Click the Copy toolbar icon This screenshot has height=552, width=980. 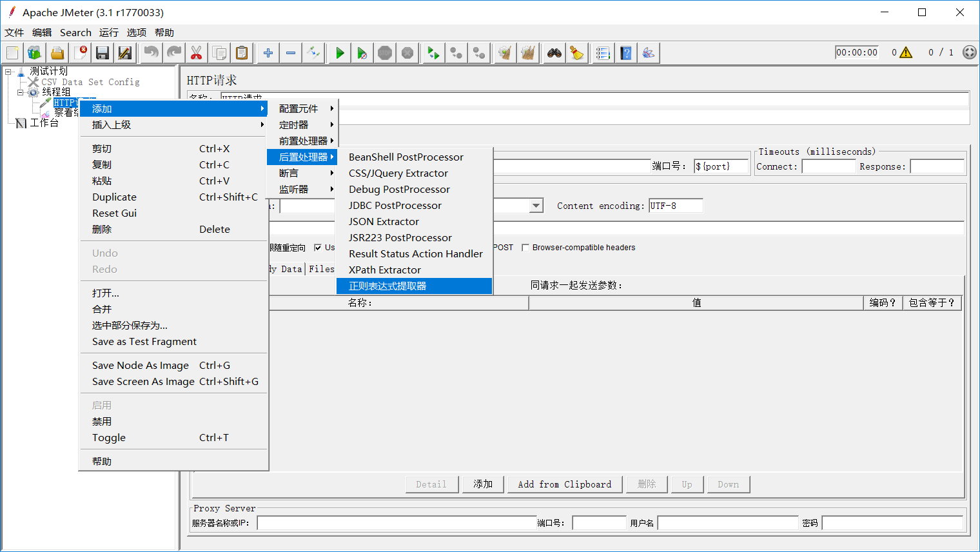(x=219, y=53)
